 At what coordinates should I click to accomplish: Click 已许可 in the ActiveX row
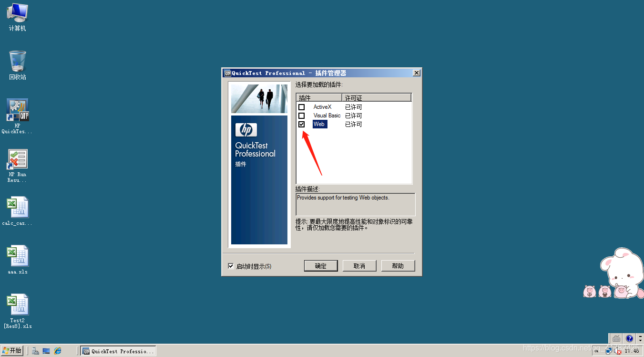coord(354,107)
